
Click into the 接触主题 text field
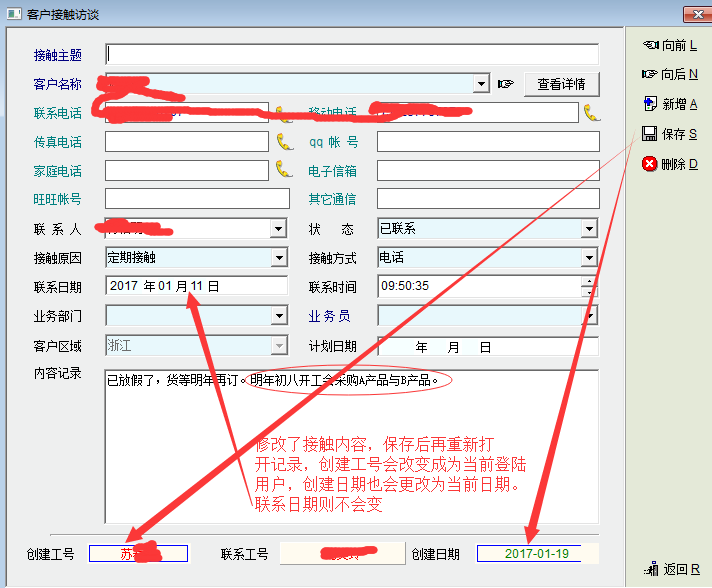click(352, 54)
